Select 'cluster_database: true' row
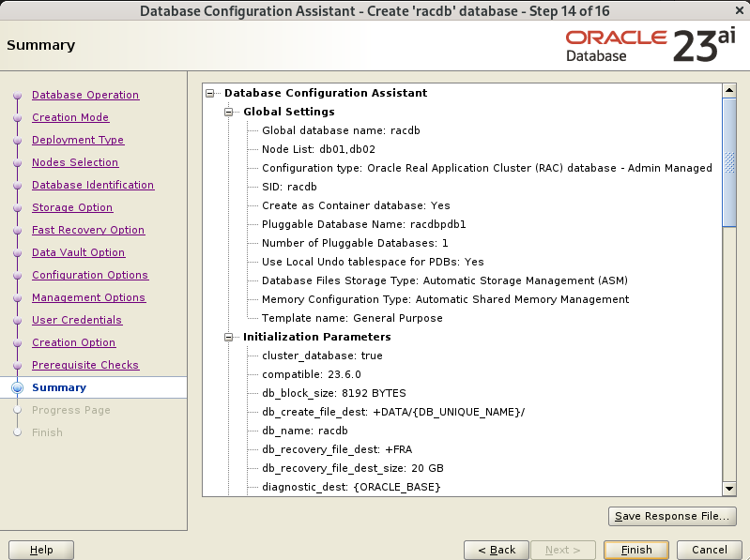This screenshot has width=750, height=560. [322, 356]
